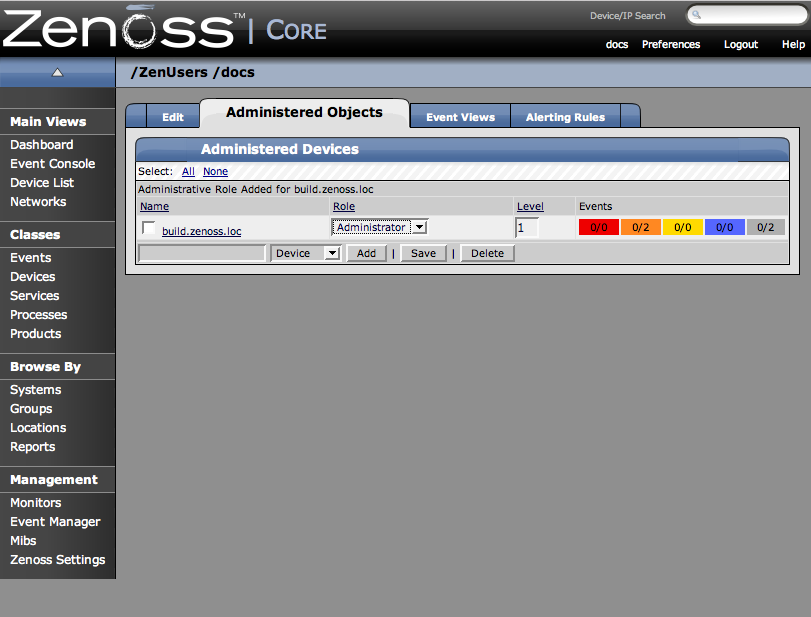The image size is (811, 617).
Task: Sort by the Role column header
Action: 344,206
